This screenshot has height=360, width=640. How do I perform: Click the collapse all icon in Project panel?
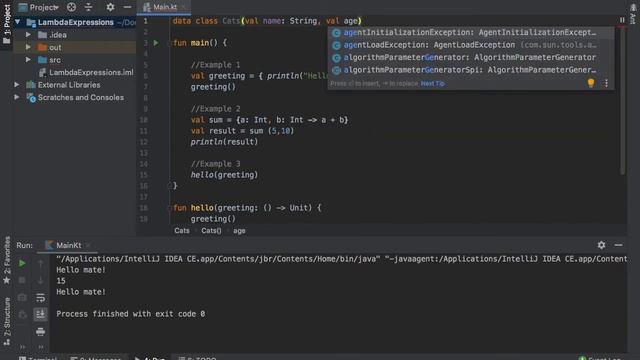click(89, 7)
